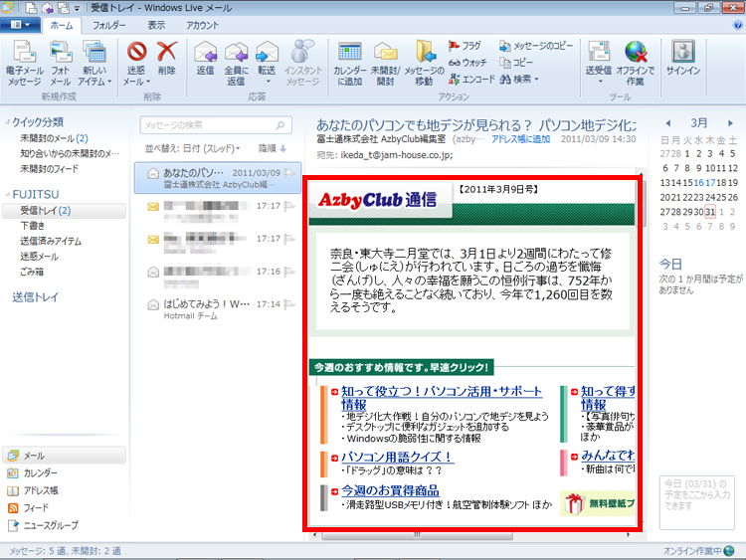The height and width of the screenshot is (560, 746).
Task: Expand the 送受信 dropdown
Action: (x=600, y=82)
